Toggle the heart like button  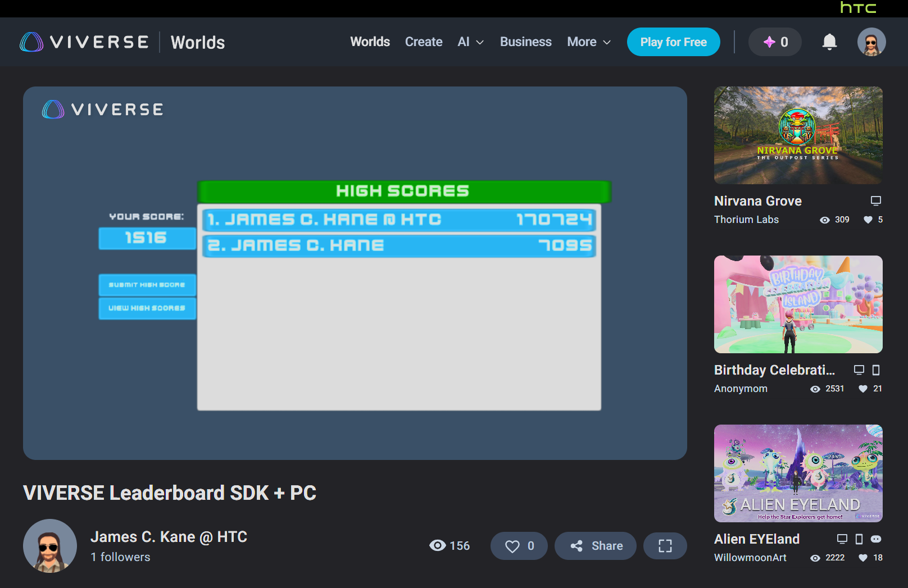coord(519,546)
